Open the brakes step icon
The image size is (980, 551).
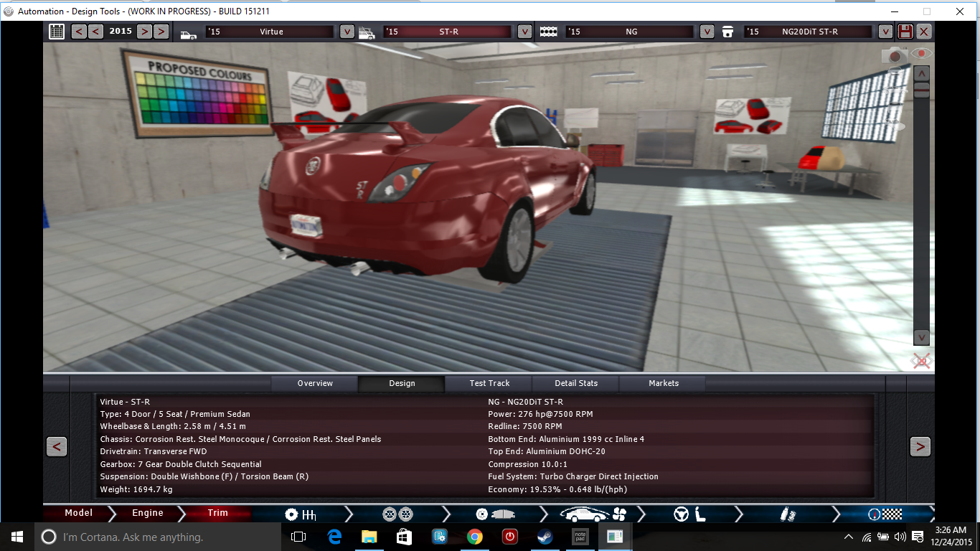(495, 514)
